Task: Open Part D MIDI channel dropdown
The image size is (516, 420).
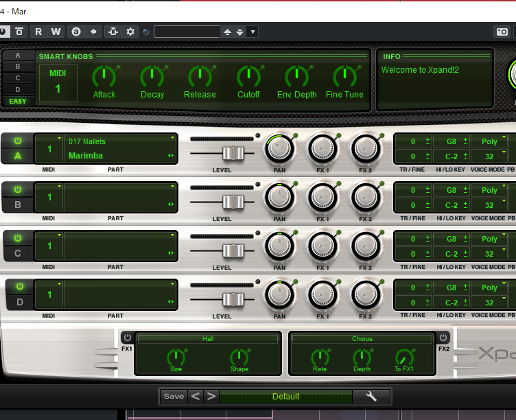Action: (59, 283)
